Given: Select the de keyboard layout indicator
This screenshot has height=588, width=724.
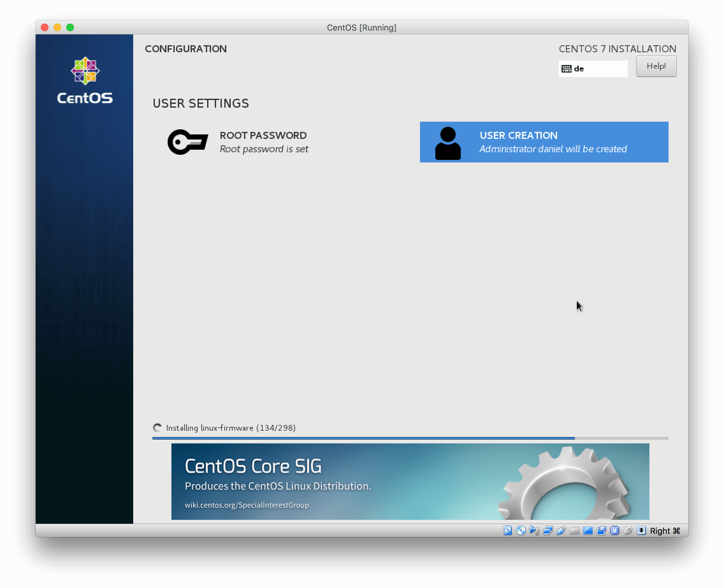Looking at the screenshot, I should tap(593, 69).
